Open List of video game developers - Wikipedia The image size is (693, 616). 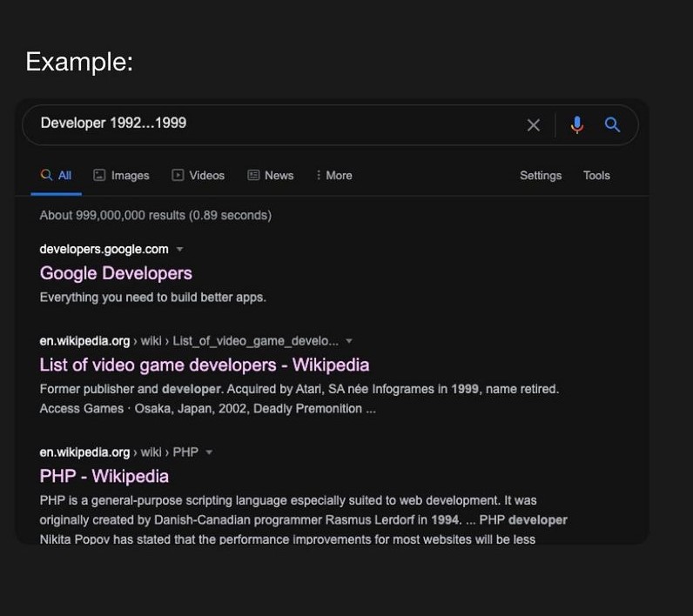(205, 365)
